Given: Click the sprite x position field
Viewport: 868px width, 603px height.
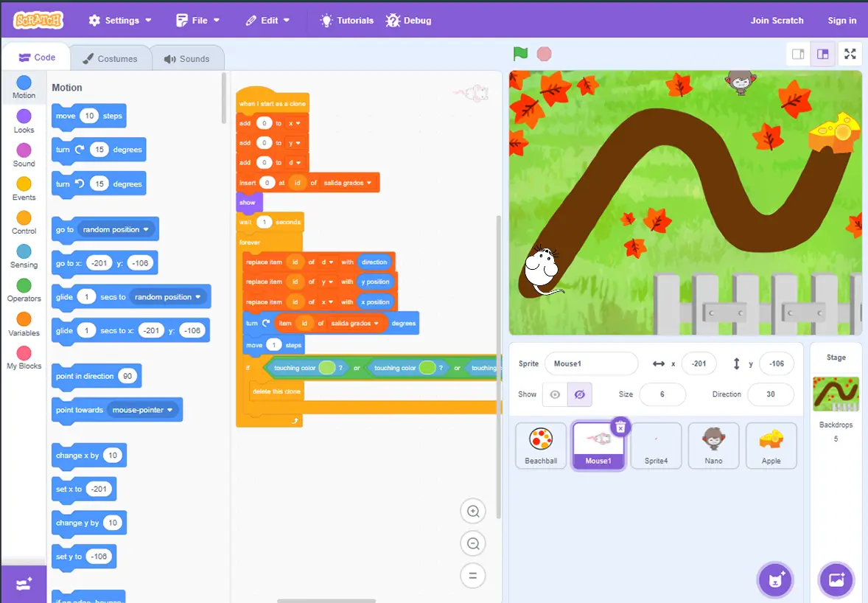Looking at the screenshot, I should tap(699, 364).
